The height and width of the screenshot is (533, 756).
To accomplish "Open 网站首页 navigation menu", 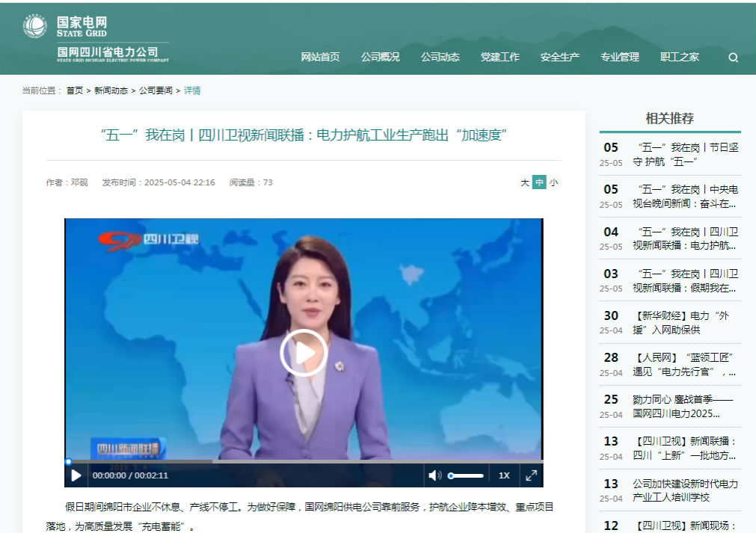I will pyautogui.click(x=320, y=57).
